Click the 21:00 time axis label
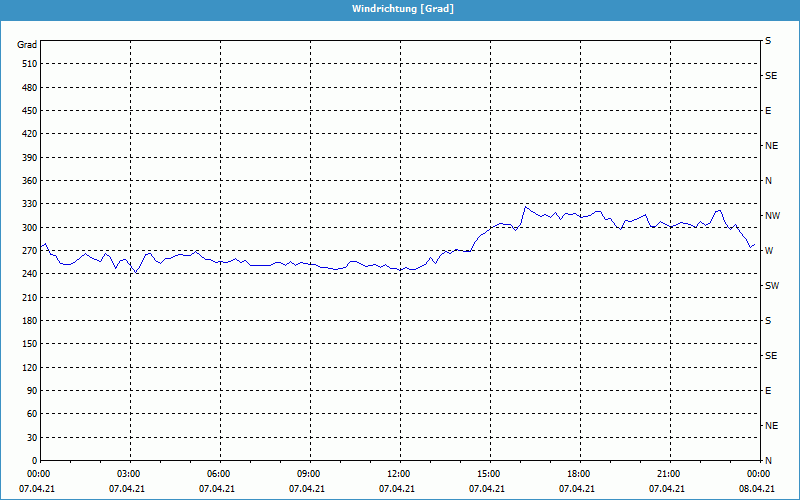The image size is (800, 500). coord(668,474)
